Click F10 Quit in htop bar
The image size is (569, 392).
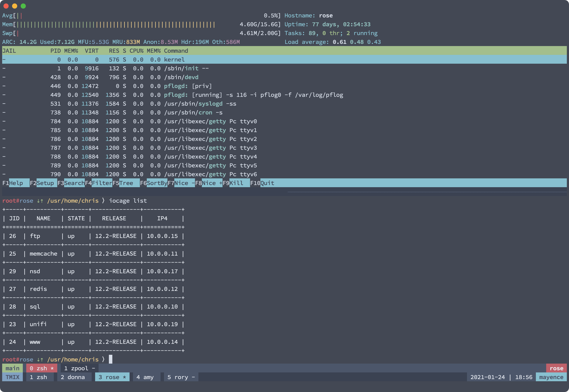(267, 183)
